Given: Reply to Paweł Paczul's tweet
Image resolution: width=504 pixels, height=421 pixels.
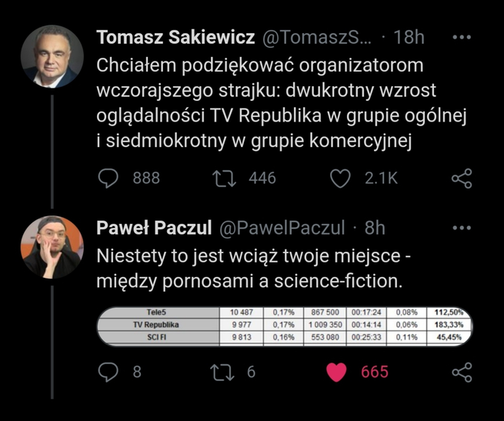Looking at the screenshot, I should [109, 372].
